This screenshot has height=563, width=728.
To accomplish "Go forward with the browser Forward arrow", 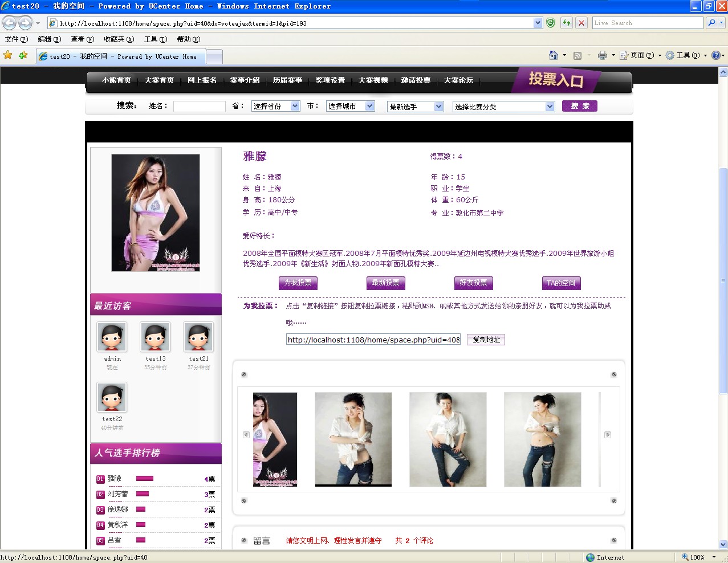I will 25,23.
